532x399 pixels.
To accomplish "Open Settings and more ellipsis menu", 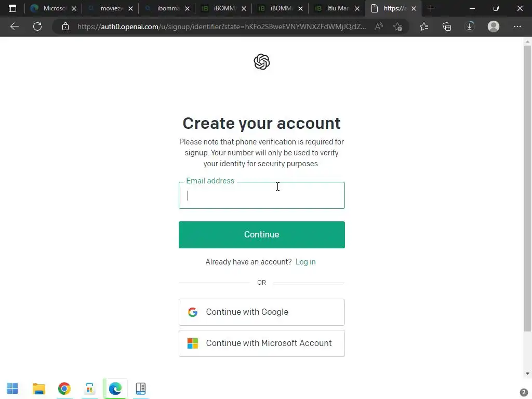I will [517, 26].
